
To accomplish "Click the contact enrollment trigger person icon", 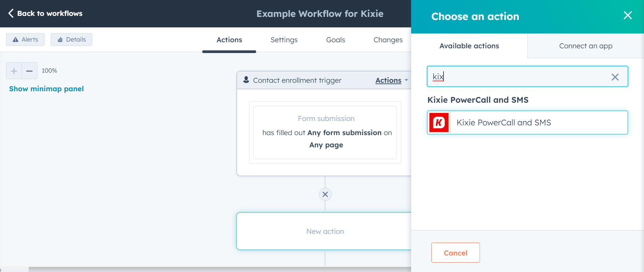I will (x=246, y=80).
